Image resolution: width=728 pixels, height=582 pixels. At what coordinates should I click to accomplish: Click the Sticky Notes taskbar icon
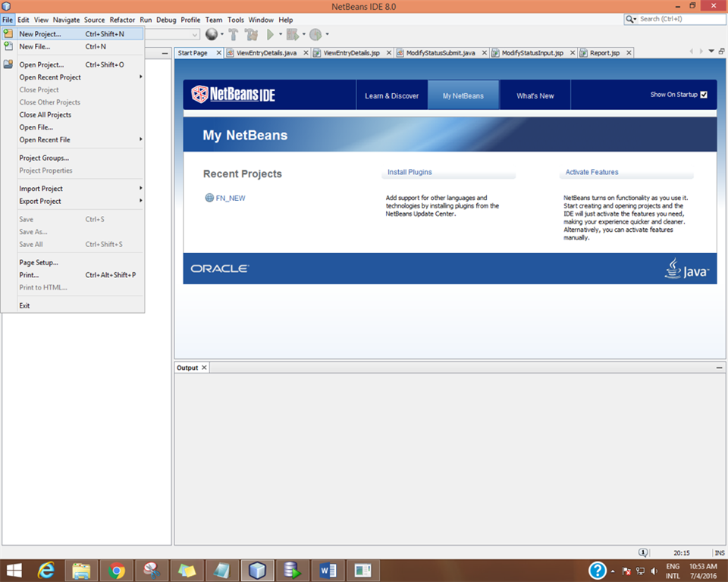tap(187, 571)
